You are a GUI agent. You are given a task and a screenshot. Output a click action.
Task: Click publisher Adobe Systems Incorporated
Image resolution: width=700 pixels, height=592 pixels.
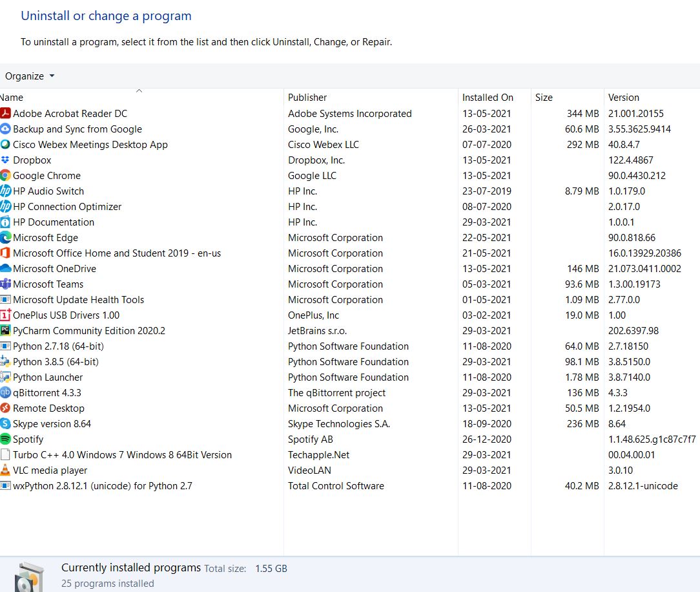click(349, 114)
